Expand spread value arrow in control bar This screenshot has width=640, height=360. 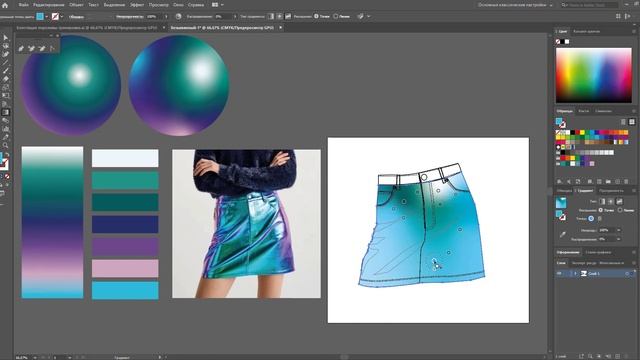(x=235, y=16)
